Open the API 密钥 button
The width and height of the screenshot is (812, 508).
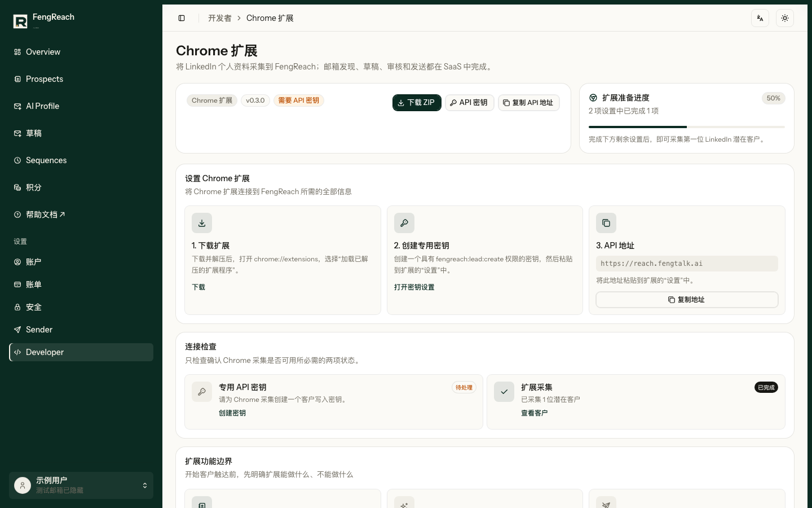(469, 103)
